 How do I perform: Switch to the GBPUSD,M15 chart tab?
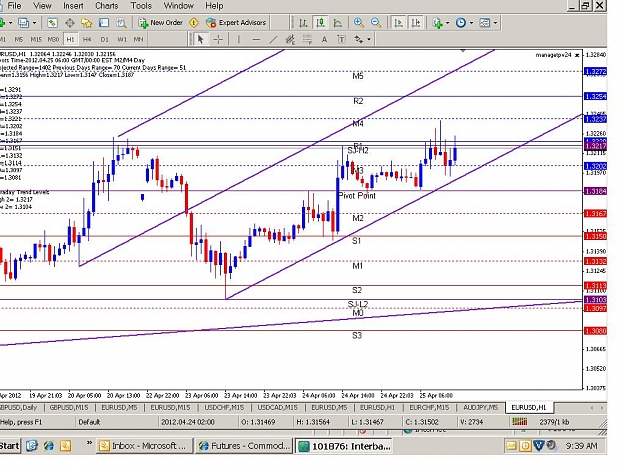pyautogui.click(x=68, y=407)
